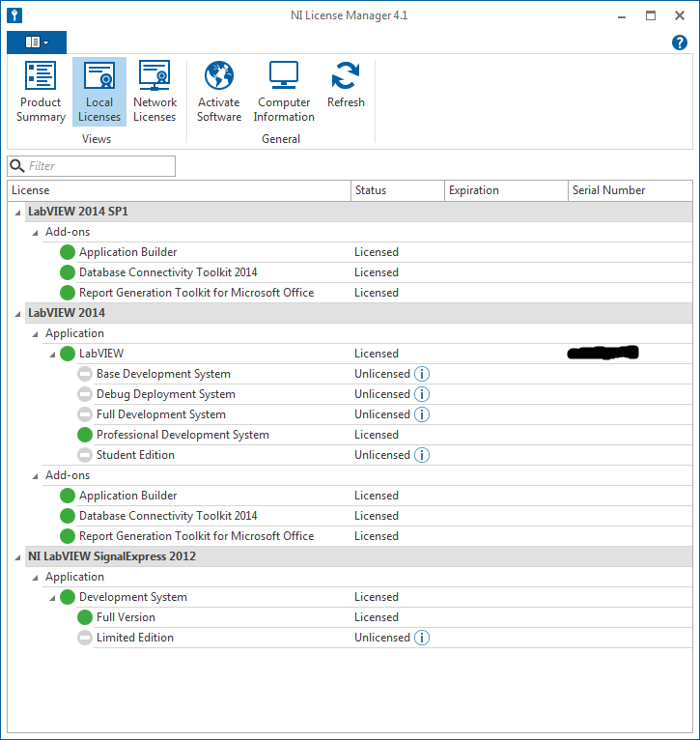The height and width of the screenshot is (740, 700).
Task: Sort by the License column header
Action: click(x=180, y=190)
